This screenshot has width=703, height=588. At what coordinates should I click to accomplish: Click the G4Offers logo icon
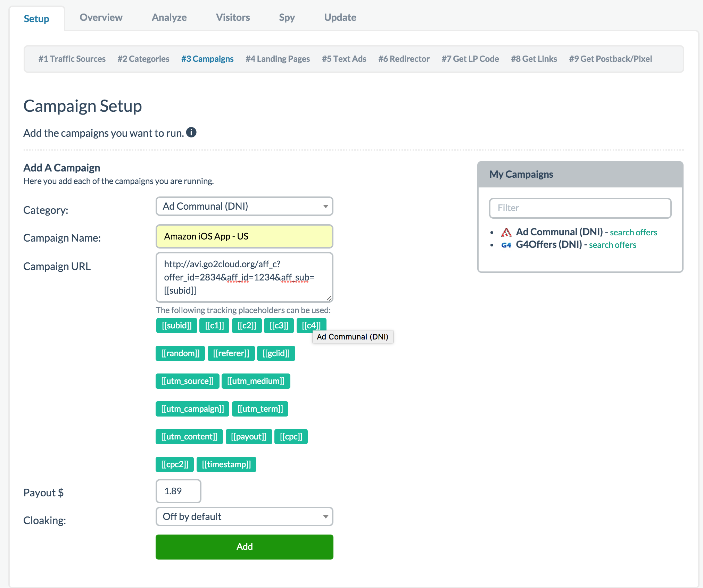[x=506, y=245]
